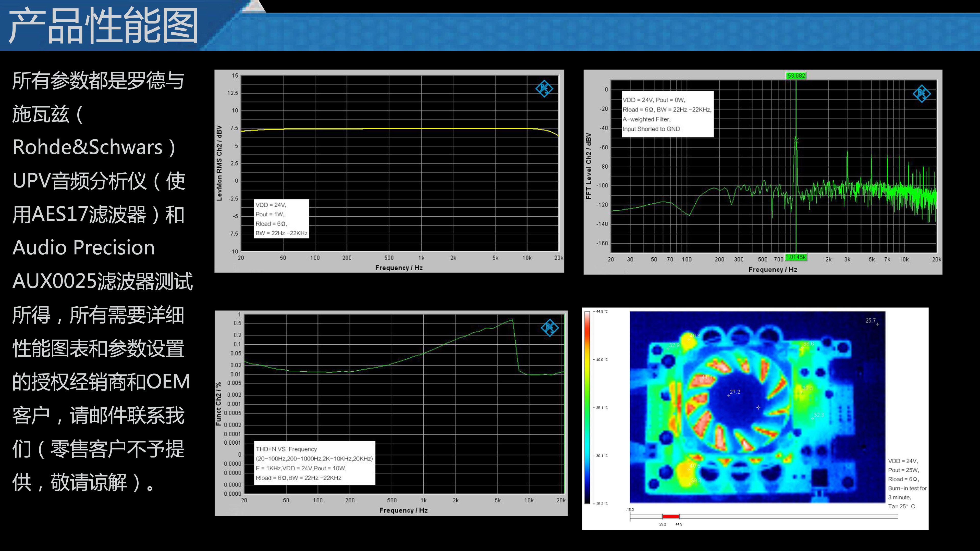980x551 pixels.
Task: Click the FFT Level Ch2 / dBV axis label
Action: (589, 166)
